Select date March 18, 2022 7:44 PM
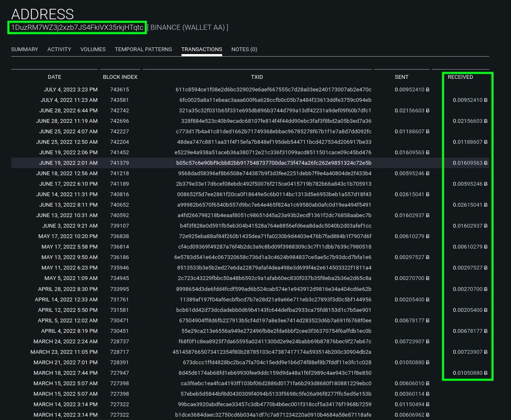This screenshot has width=511, height=420. pos(66,373)
